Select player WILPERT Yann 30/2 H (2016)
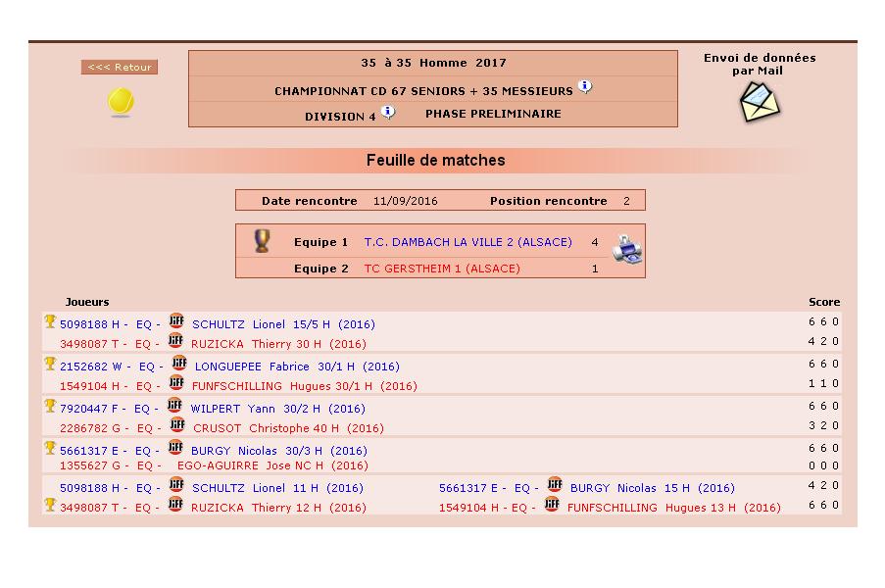This screenshot has height=588, width=885. (277, 409)
